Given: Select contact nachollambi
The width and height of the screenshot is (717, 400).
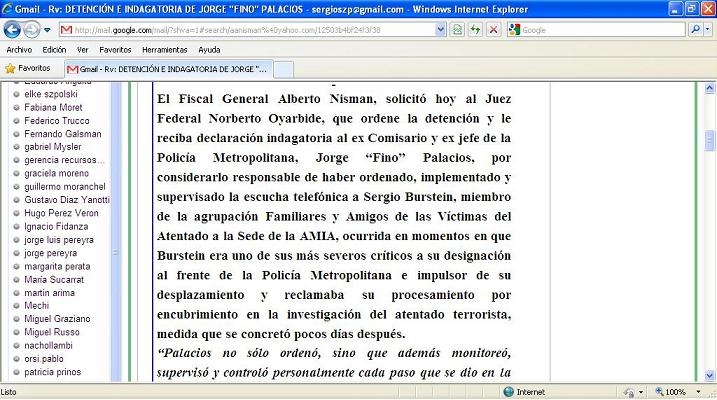Looking at the screenshot, I should (x=48, y=345).
